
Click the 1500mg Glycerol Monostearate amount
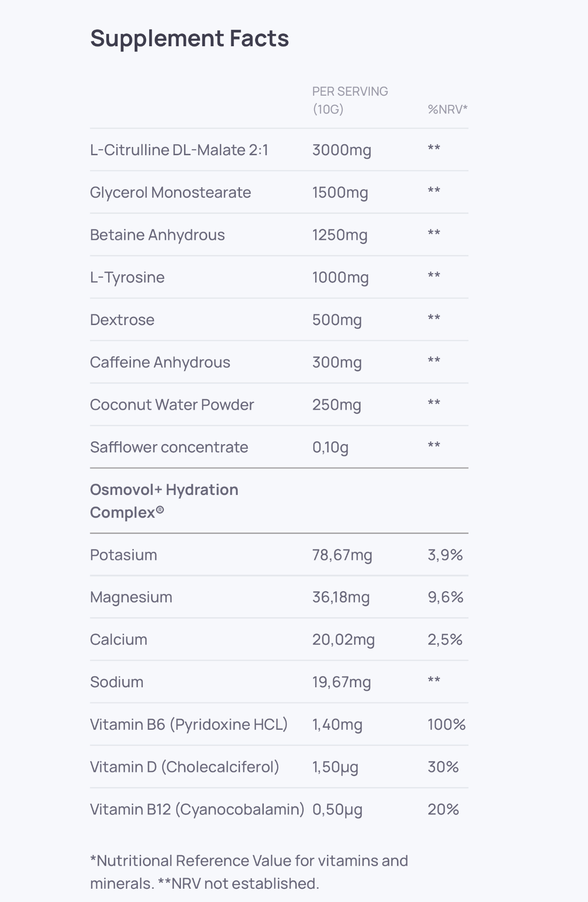pos(340,193)
